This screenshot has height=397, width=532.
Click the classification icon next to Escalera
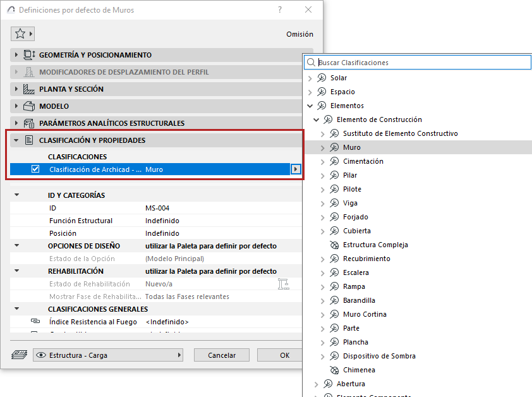[x=334, y=272]
